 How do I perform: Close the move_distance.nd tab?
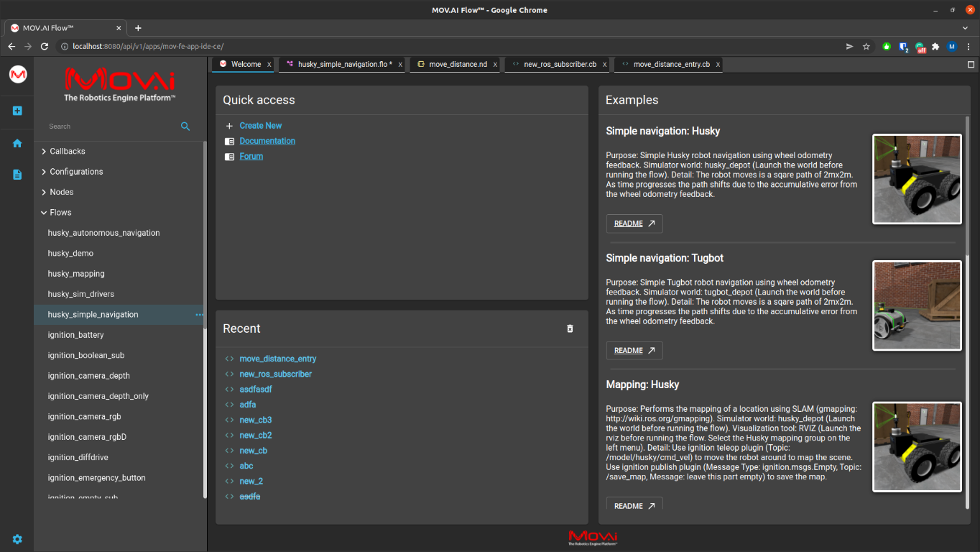(495, 65)
